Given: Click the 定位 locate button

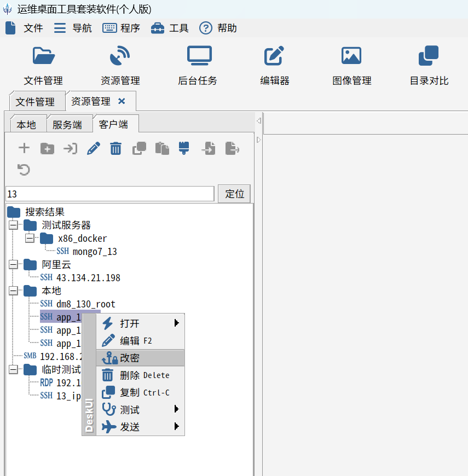Looking at the screenshot, I should click(x=234, y=193).
